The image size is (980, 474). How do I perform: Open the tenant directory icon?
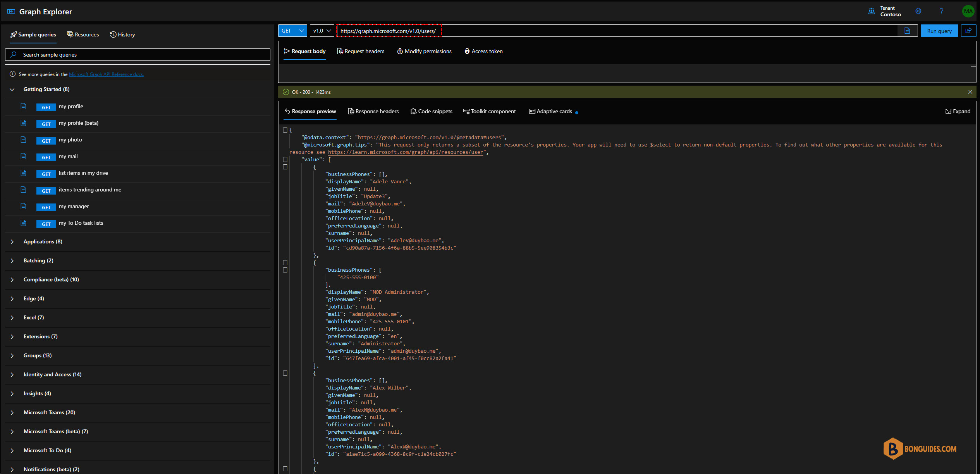click(872, 11)
